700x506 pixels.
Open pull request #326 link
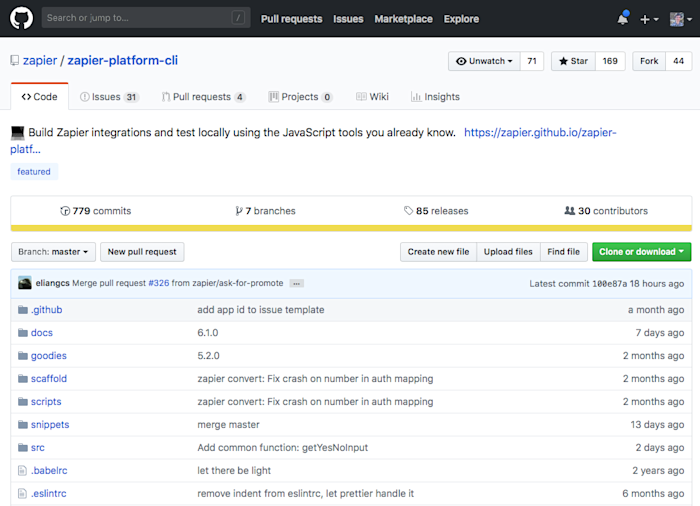[x=159, y=283]
